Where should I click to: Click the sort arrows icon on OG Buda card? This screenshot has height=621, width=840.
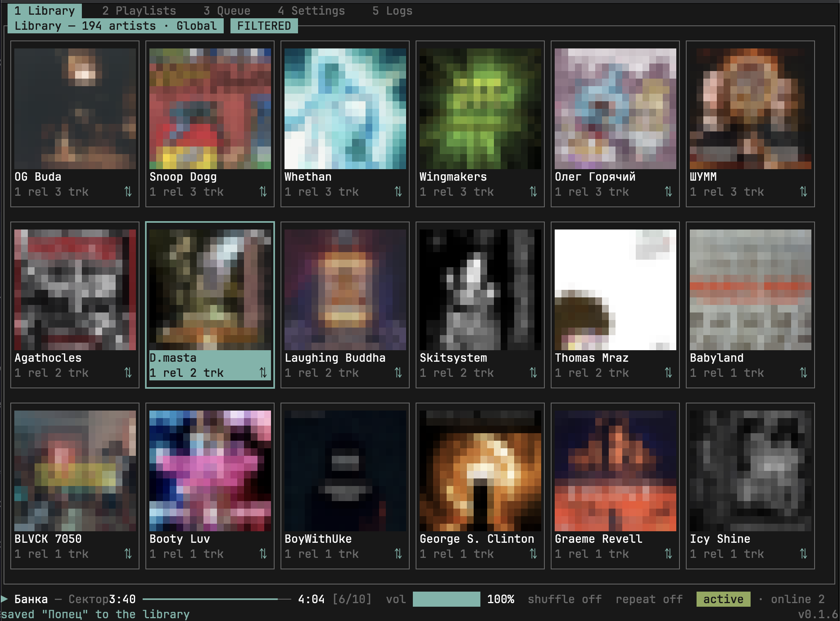click(x=128, y=192)
